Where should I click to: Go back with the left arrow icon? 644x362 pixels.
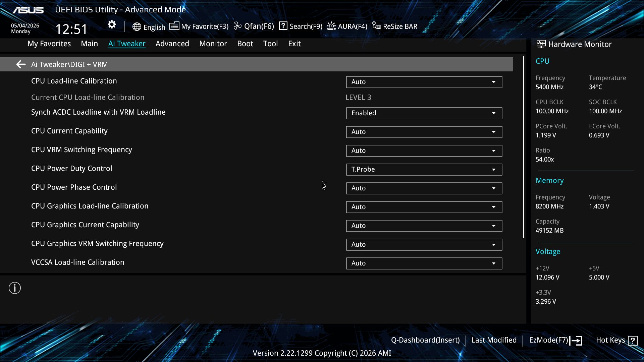coord(21,64)
